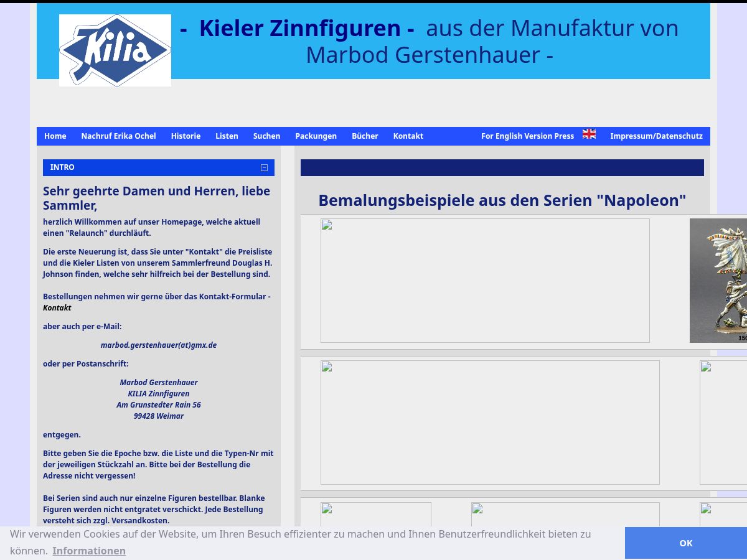
Task: Click the KILIA fish logo
Action: (115, 50)
